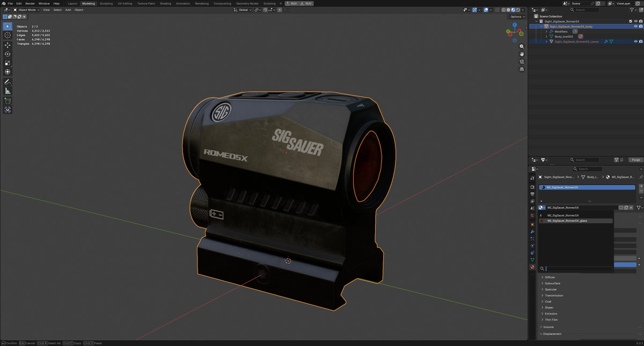Expand the Modifiers row in the outliner
Screen dimensions: 644x346
546,32
